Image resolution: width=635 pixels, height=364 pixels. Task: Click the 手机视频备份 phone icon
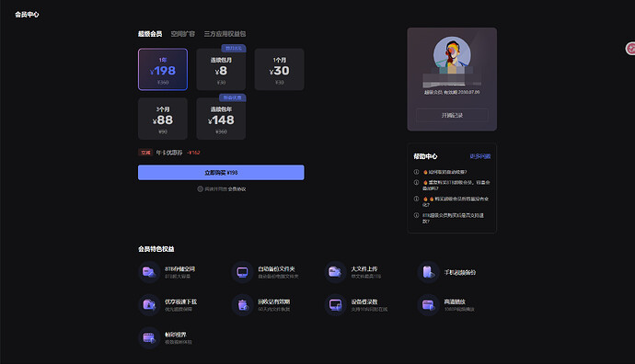coord(428,272)
